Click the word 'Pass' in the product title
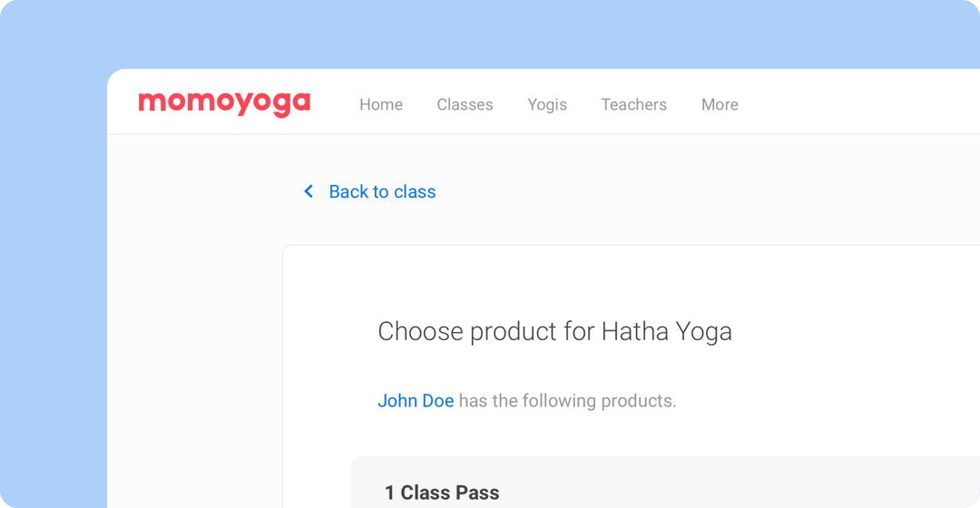 pyautogui.click(x=476, y=493)
